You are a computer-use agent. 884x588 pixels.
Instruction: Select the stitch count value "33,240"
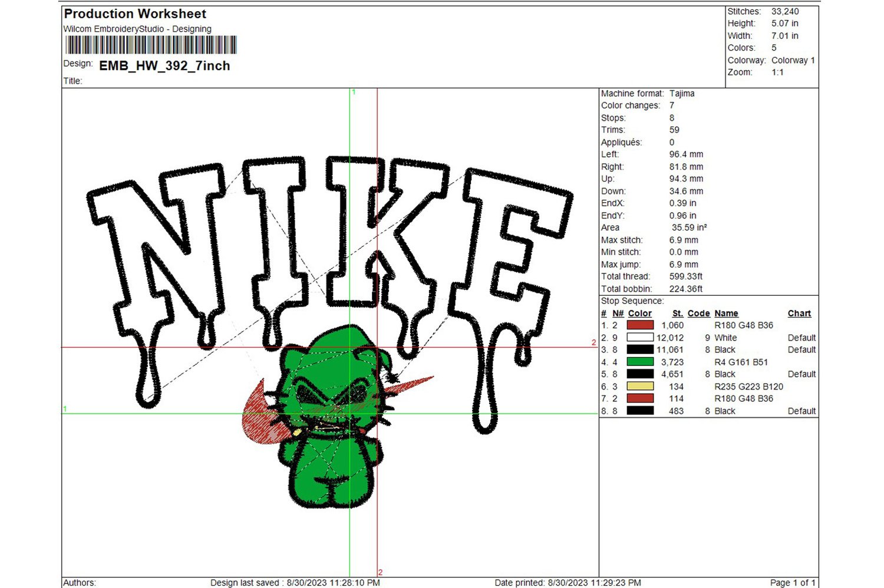pos(785,11)
